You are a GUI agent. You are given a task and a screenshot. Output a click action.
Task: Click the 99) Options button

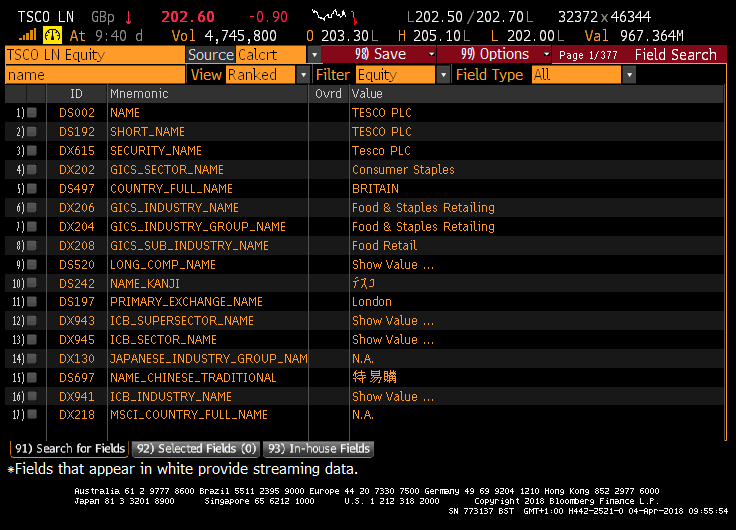pyautogui.click(x=494, y=54)
